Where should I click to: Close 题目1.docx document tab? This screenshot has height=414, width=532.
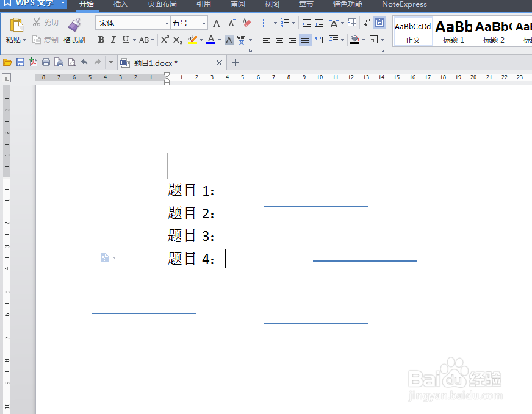(x=219, y=63)
